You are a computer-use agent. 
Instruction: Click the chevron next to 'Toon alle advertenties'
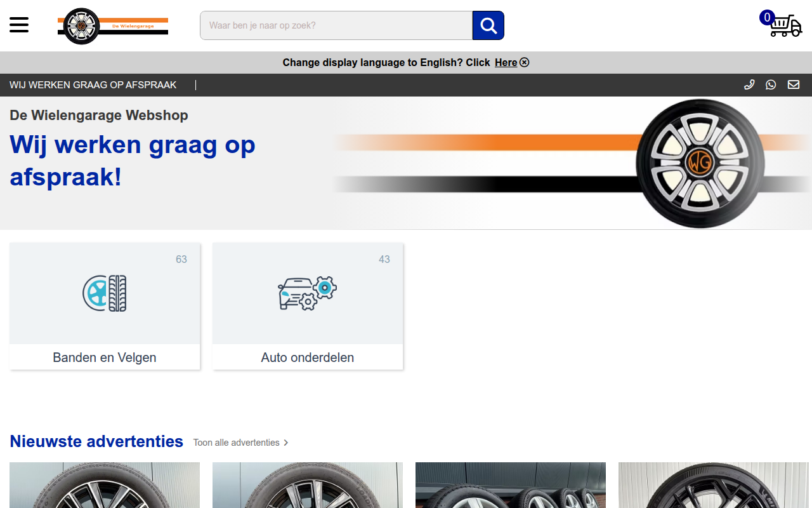[x=286, y=443]
